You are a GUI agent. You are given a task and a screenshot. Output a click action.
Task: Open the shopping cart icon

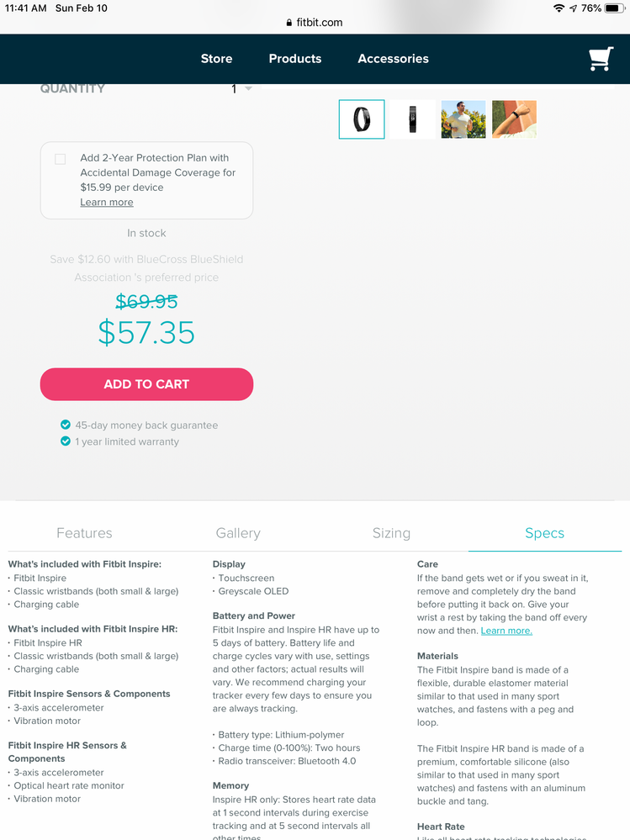[601, 59]
